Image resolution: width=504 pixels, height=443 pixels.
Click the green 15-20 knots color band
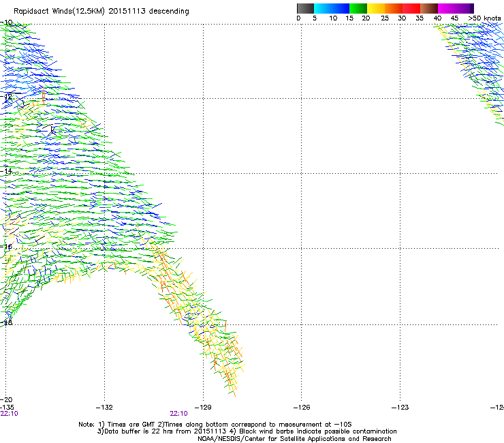pos(358,8)
